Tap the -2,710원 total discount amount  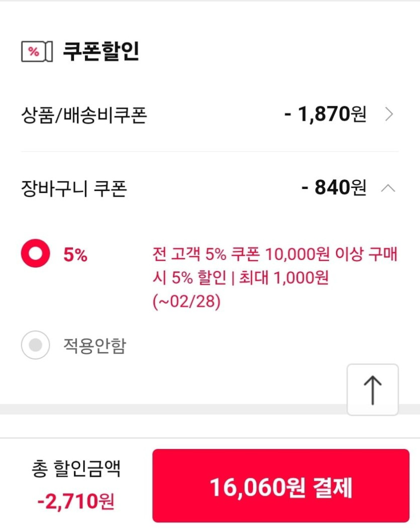(75, 501)
